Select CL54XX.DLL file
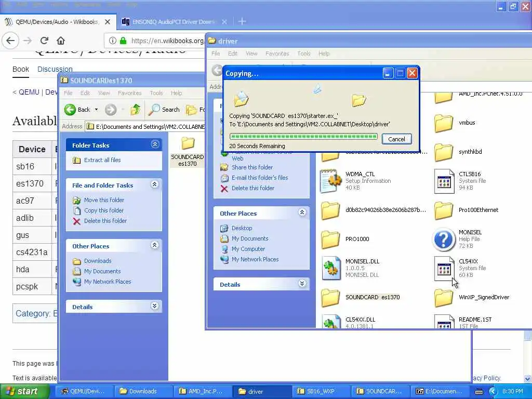 click(x=348, y=322)
